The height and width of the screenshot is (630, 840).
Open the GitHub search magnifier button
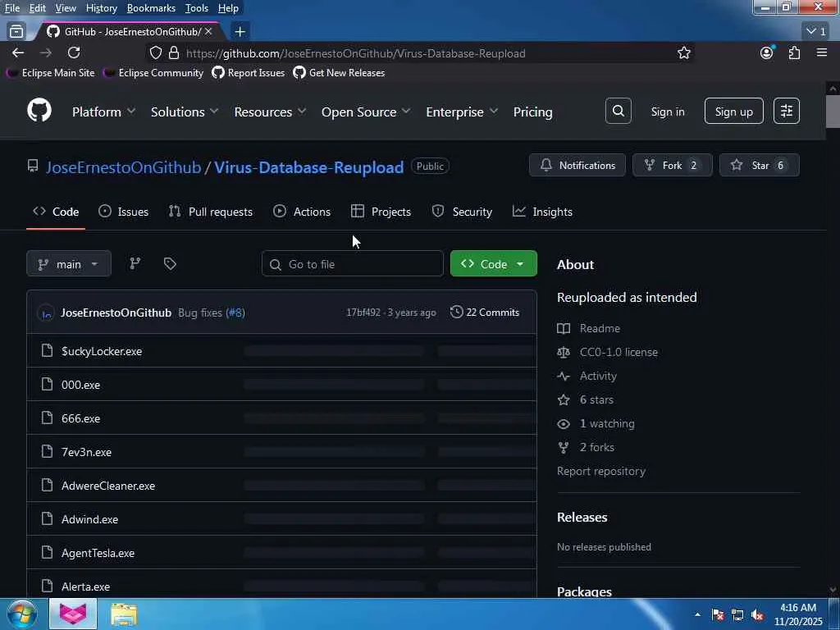(x=619, y=111)
